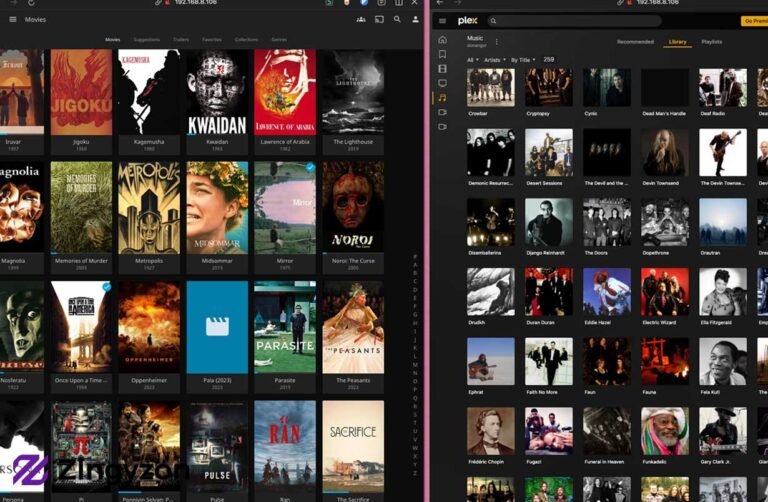Open Jigoku movie poster

click(x=81, y=92)
